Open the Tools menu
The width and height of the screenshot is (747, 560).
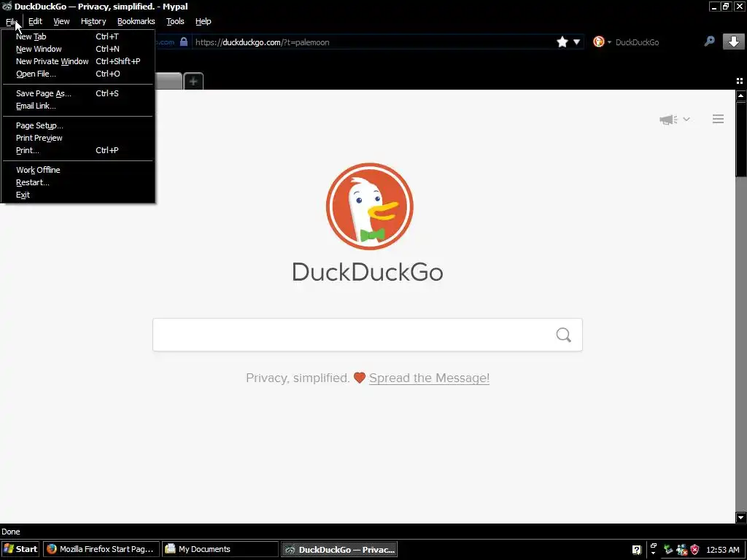point(175,21)
